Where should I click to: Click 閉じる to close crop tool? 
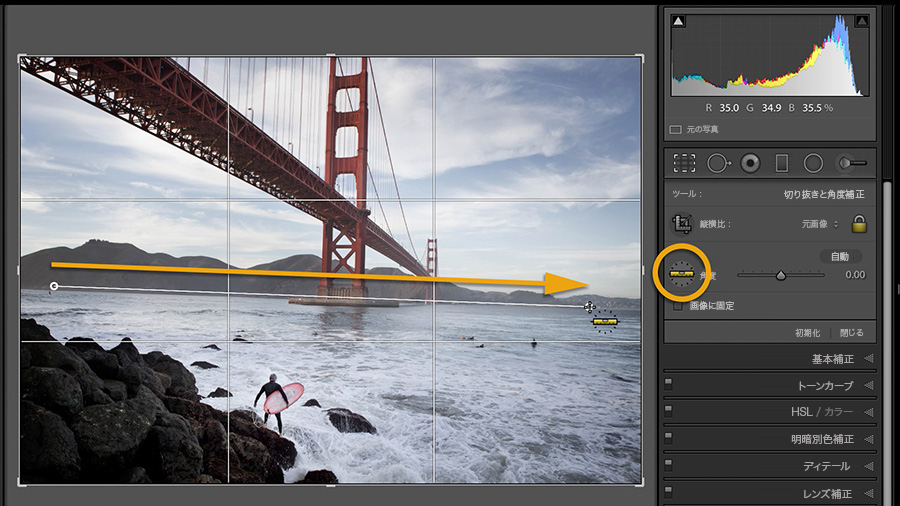click(852, 333)
